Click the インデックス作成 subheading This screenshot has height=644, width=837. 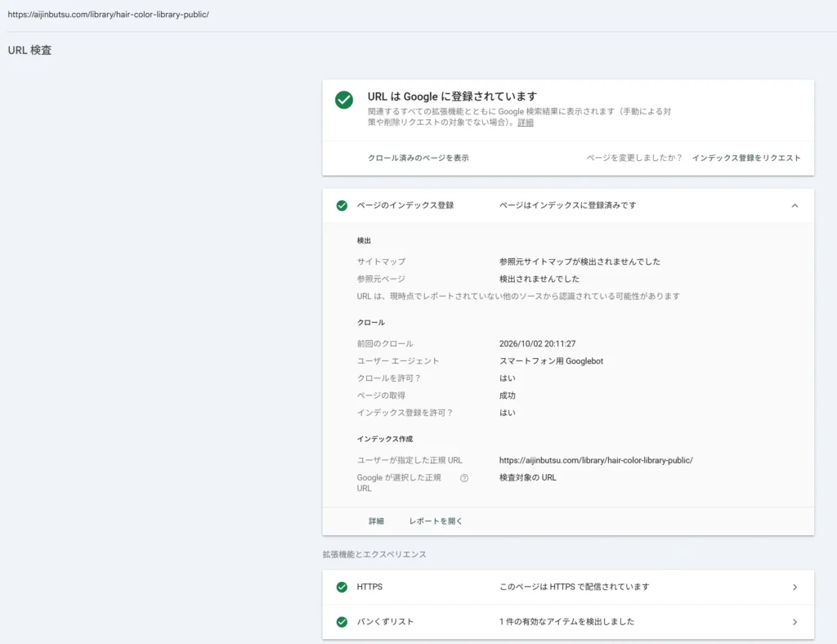click(x=384, y=439)
